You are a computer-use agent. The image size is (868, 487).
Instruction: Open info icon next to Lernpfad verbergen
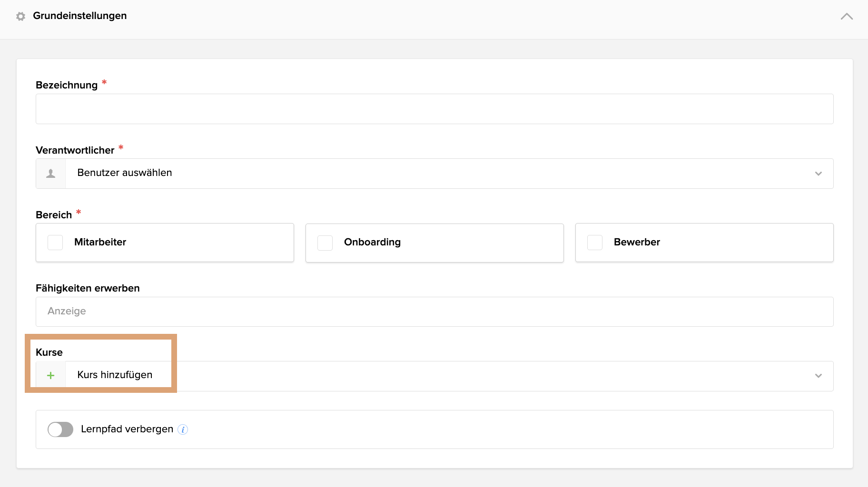point(183,429)
